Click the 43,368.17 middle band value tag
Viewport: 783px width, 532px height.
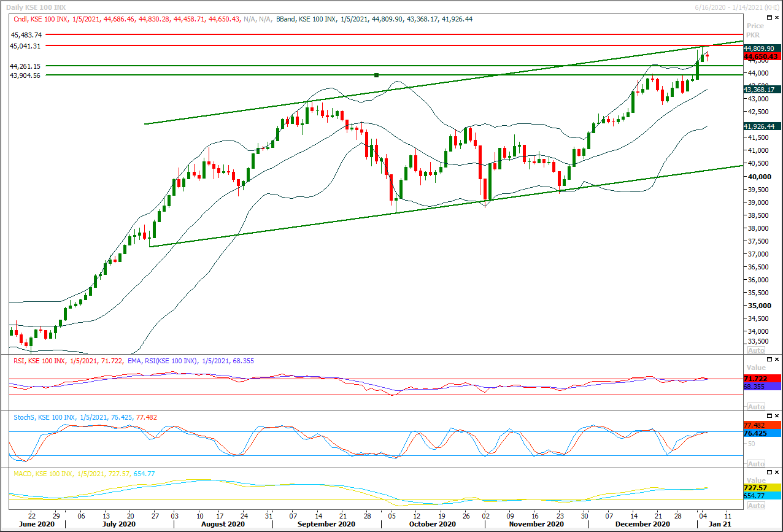(762, 90)
